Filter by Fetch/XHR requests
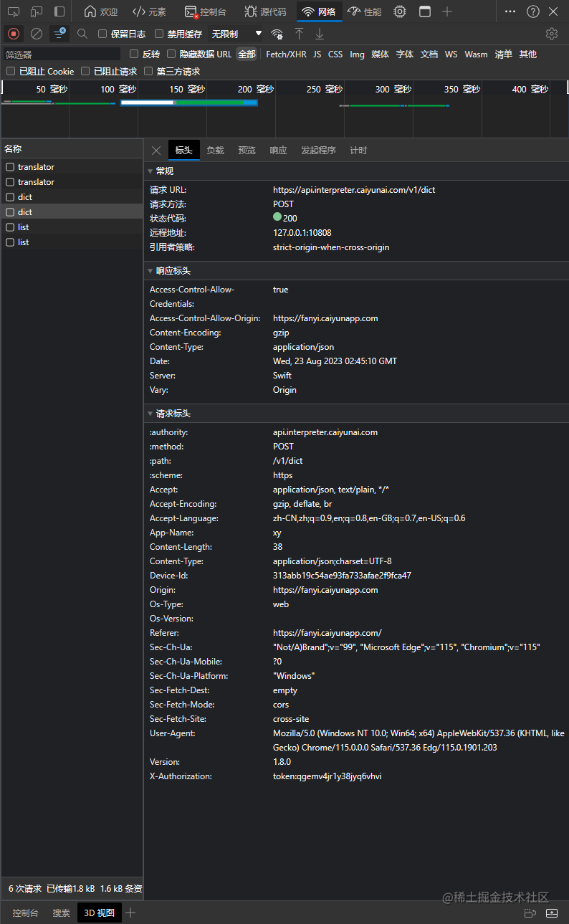Image resolution: width=569 pixels, height=924 pixels. (286, 54)
